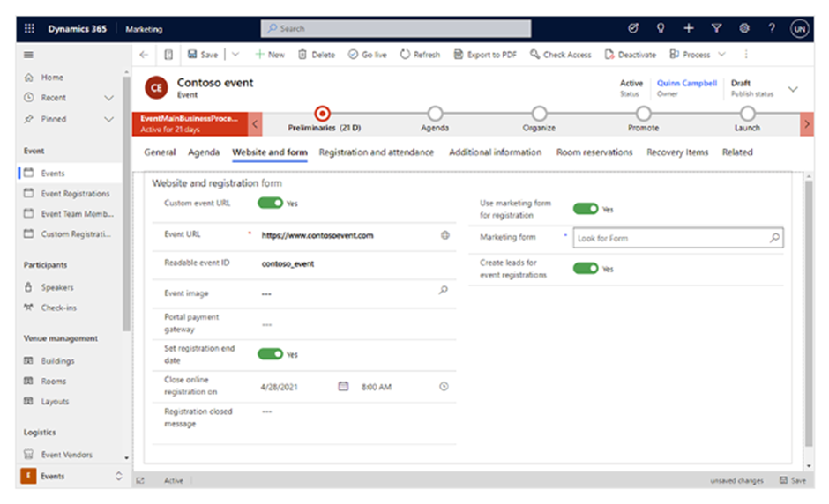The image size is (829, 504).
Task: Click the open record set icon
Action: (x=168, y=55)
